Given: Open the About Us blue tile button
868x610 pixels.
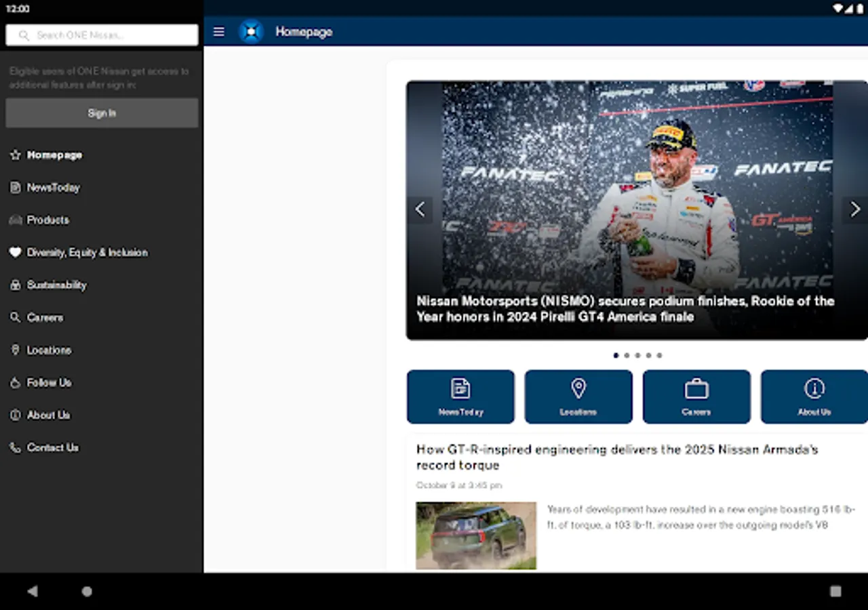Looking at the screenshot, I should [x=814, y=396].
